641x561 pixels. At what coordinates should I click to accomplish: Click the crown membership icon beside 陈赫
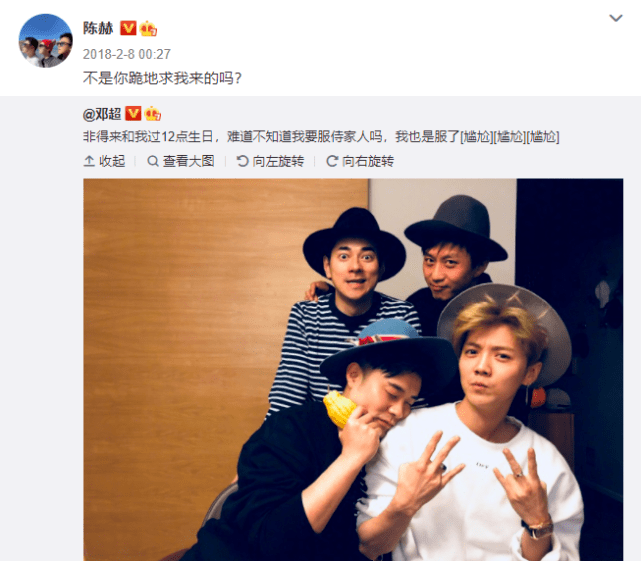pyautogui.click(x=148, y=29)
